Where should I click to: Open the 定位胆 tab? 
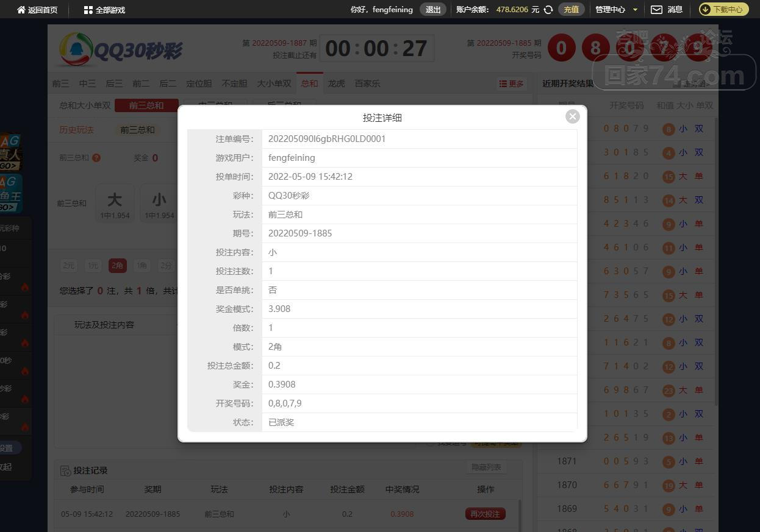pos(199,83)
